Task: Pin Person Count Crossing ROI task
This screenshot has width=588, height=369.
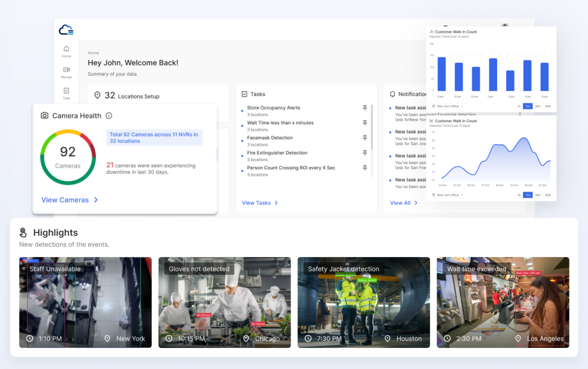Action: 365,168
